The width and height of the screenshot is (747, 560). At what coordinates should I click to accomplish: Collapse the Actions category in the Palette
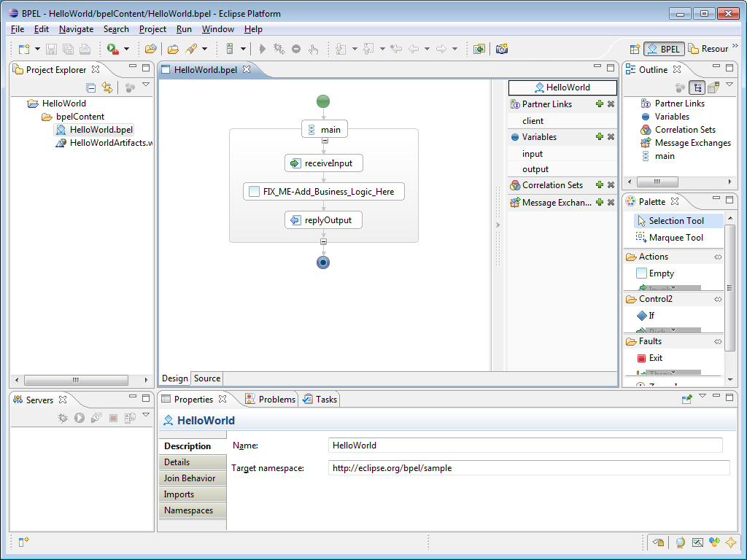point(718,256)
